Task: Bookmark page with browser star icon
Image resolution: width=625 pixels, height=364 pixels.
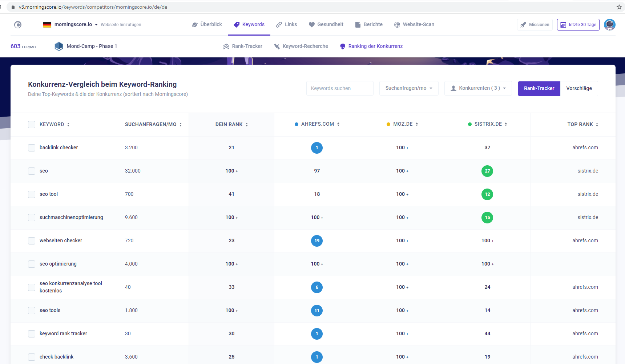Action: click(619, 7)
